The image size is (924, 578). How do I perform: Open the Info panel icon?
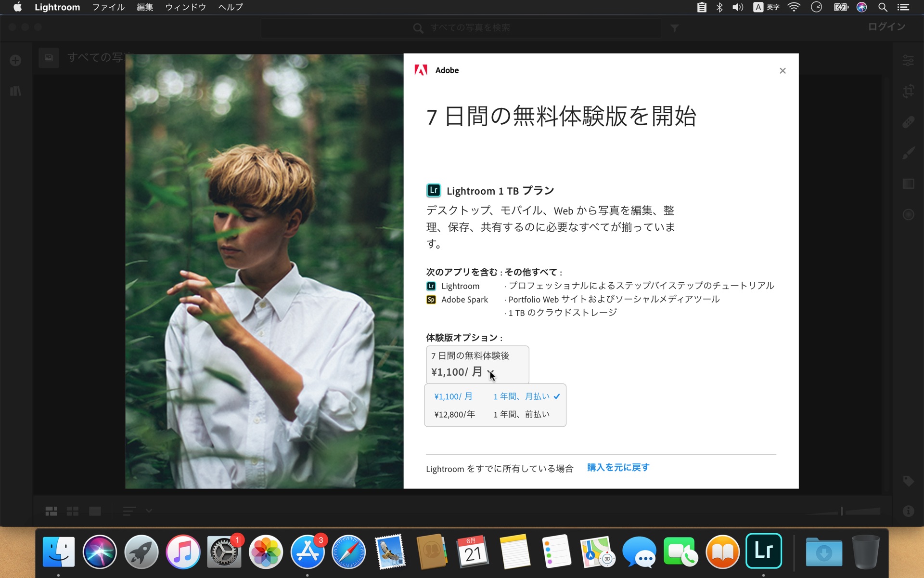coord(908,511)
